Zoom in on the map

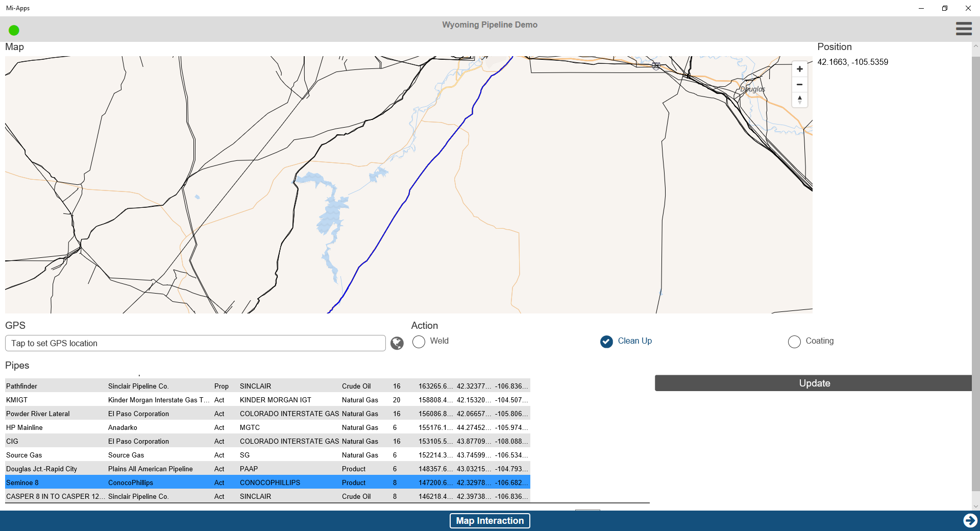800,69
